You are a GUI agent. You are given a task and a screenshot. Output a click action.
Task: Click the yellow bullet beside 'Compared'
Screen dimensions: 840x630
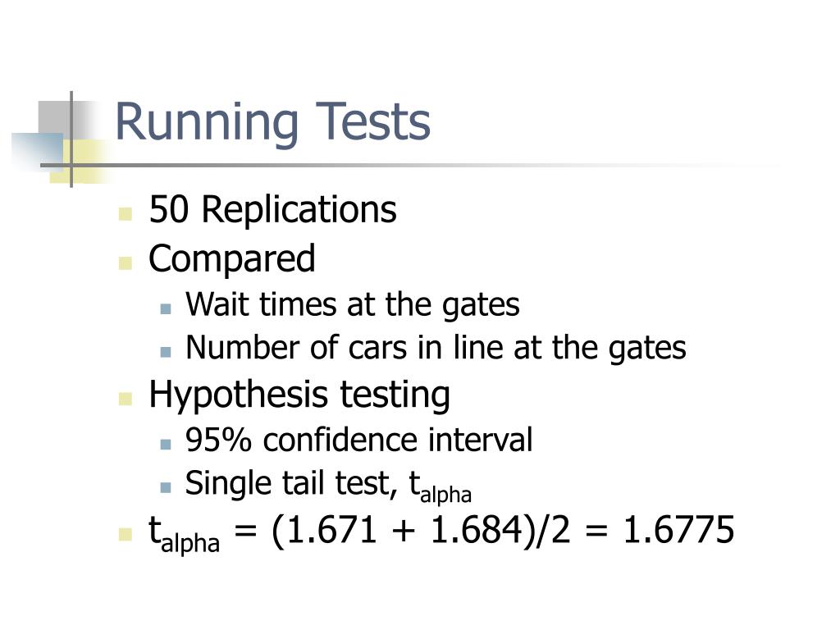click(x=126, y=263)
